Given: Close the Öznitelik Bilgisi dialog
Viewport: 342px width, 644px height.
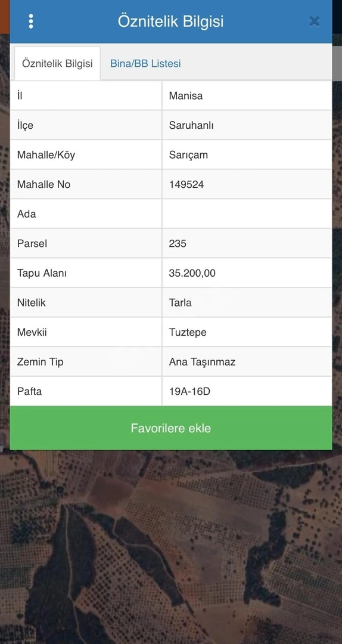Looking at the screenshot, I should pyautogui.click(x=315, y=21).
